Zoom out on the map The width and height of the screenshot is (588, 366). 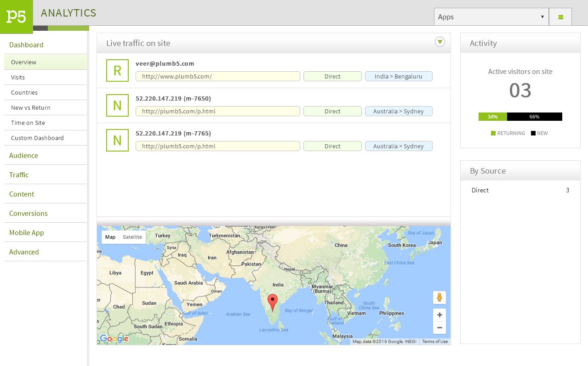click(440, 328)
